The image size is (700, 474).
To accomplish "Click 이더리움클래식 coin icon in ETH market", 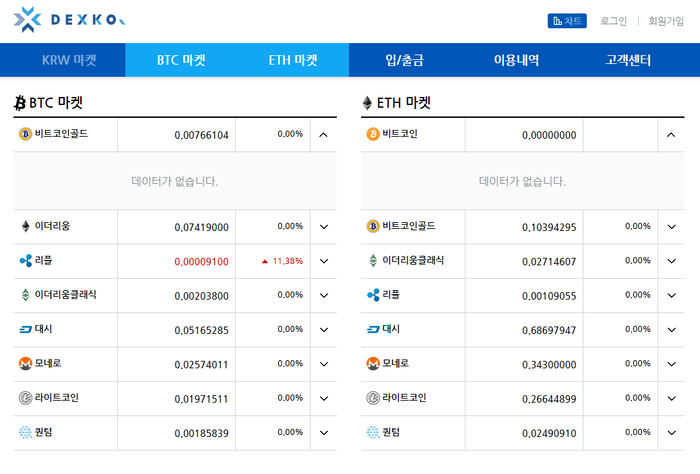I will pyautogui.click(x=373, y=261).
